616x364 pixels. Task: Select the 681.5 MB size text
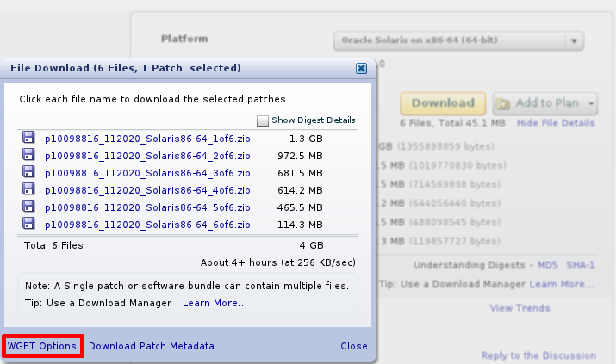tap(300, 173)
